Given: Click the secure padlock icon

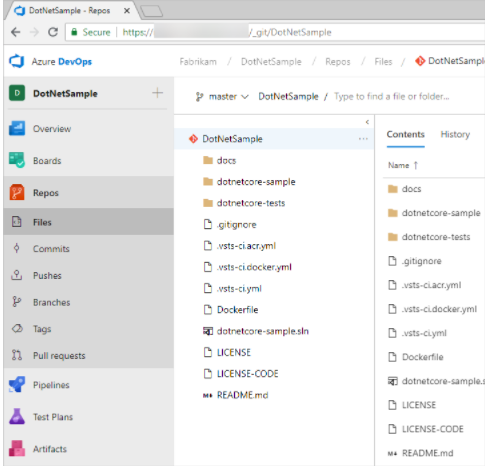Looking at the screenshot, I should [74, 32].
